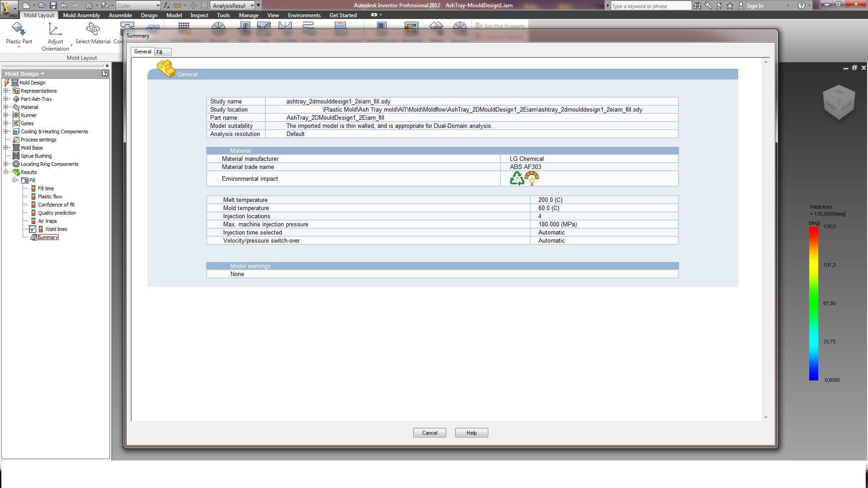Open the Plastic flow result
Screen dimensions: 868x488
50,197
